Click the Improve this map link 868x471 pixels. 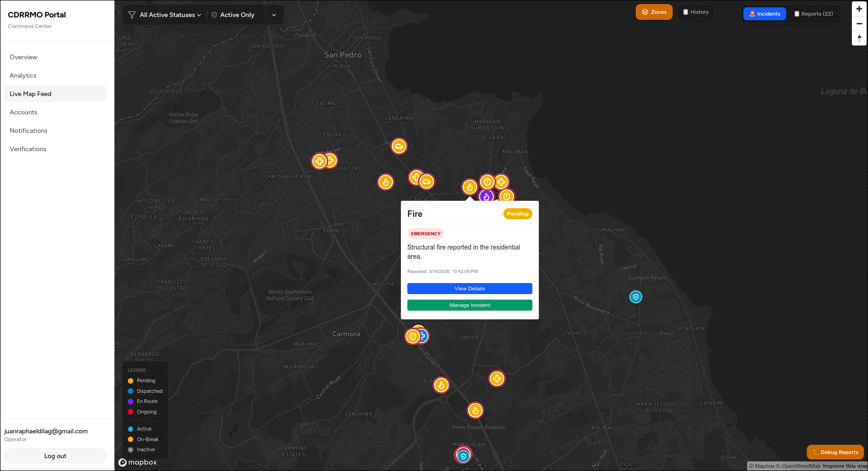(845, 466)
